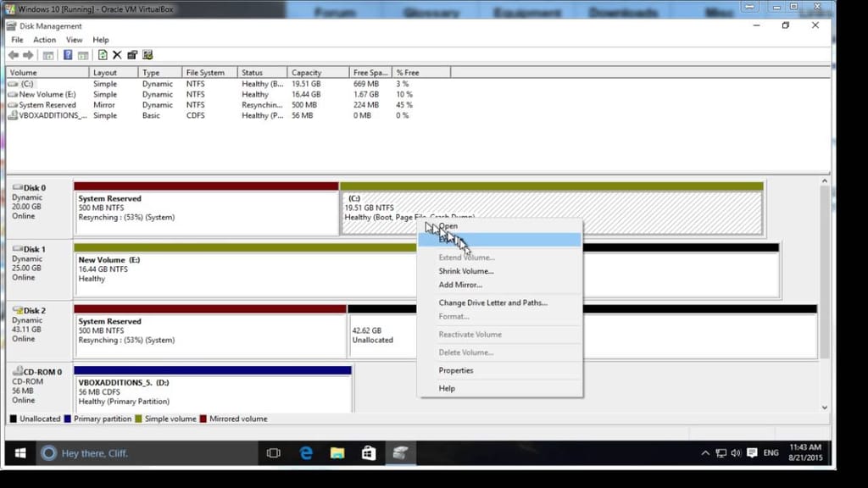Click the greyed Format... menu entry
Image resolution: width=868 pixels, height=488 pixels.
500,317
